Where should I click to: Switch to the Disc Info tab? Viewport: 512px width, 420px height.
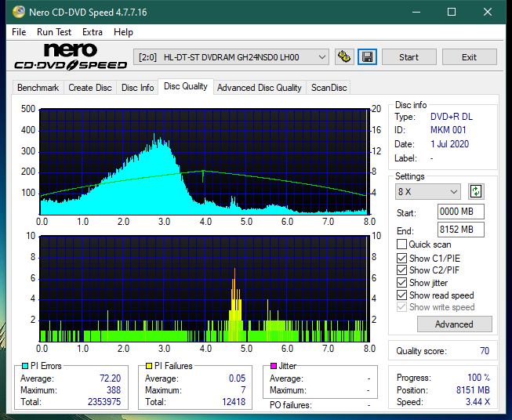(137, 88)
